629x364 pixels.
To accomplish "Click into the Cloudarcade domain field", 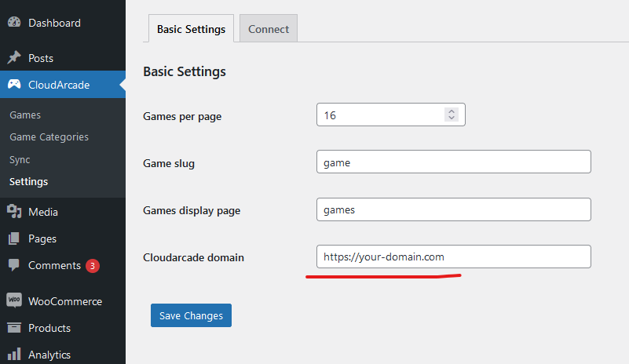I will point(454,257).
